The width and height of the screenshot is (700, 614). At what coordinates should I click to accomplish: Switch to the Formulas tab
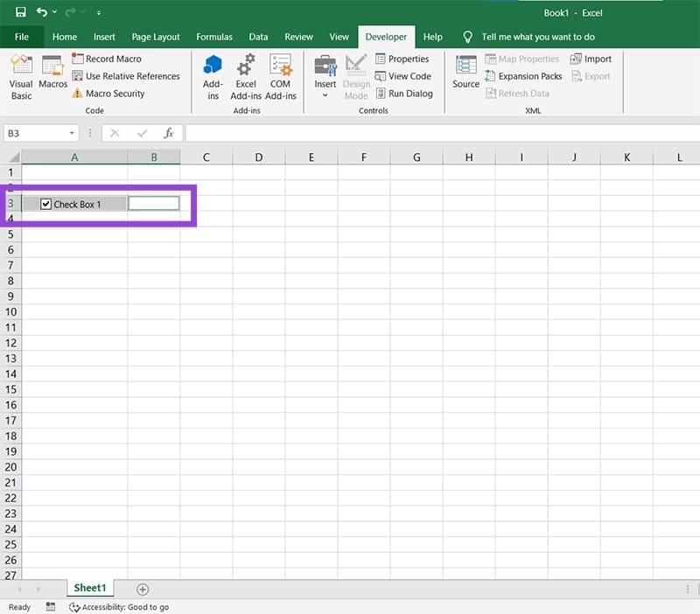[214, 37]
